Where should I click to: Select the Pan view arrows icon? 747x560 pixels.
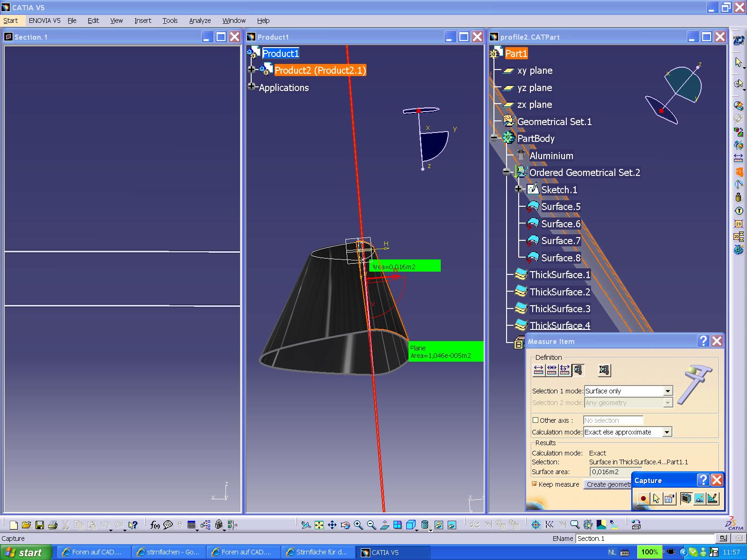click(x=332, y=525)
